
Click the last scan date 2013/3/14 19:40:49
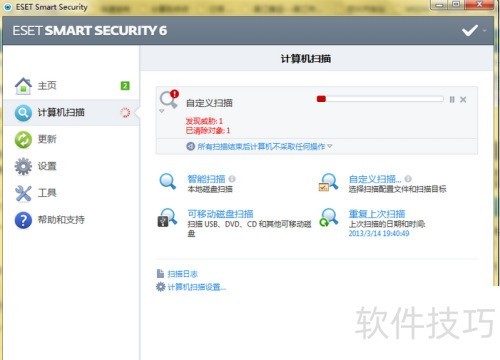tap(379, 233)
